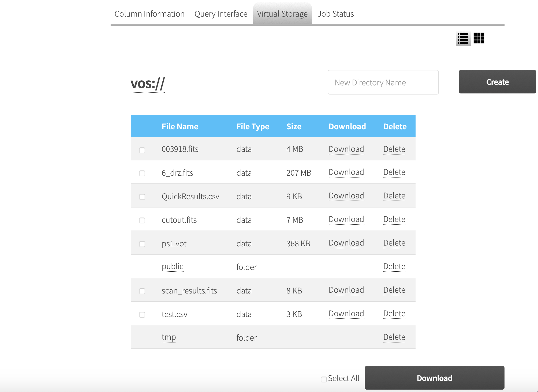The width and height of the screenshot is (538, 392).
Task: Check the box for 003918.fits
Action: pyautogui.click(x=142, y=150)
